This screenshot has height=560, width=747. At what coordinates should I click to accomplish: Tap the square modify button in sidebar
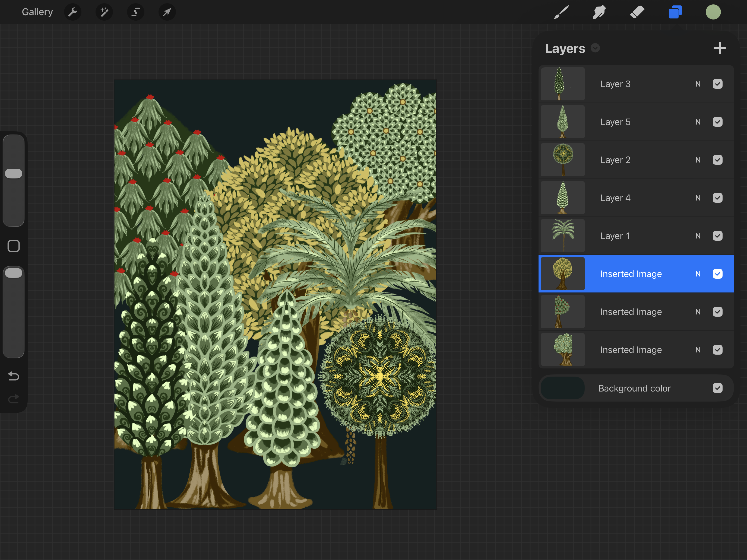[x=14, y=246]
